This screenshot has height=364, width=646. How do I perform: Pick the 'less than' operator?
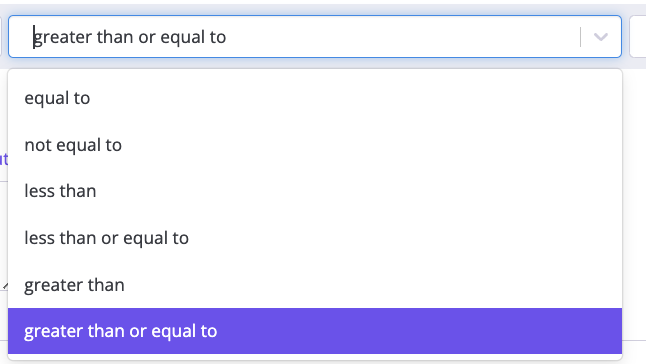pyautogui.click(x=315, y=191)
